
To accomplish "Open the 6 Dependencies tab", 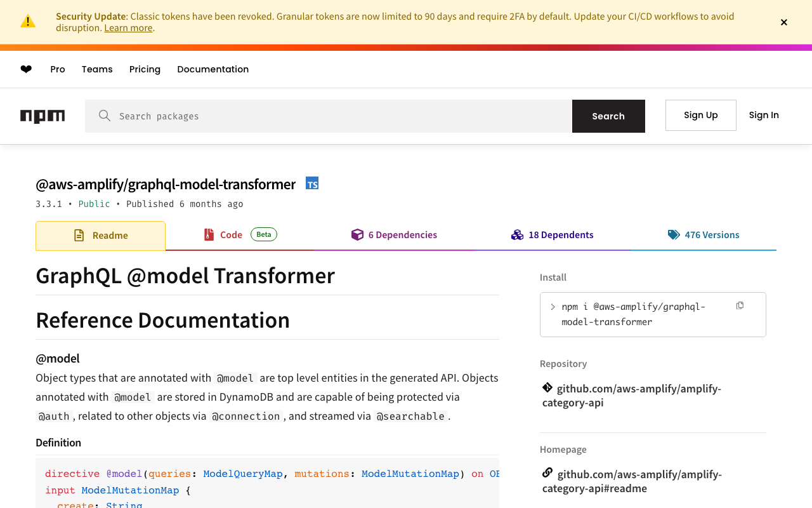I will pyautogui.click(x=394, y=235).
